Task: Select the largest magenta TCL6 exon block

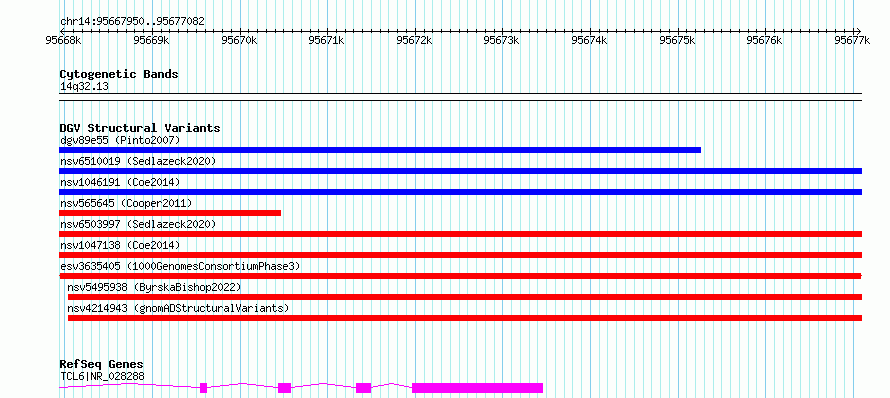Action: coord(477,388)
